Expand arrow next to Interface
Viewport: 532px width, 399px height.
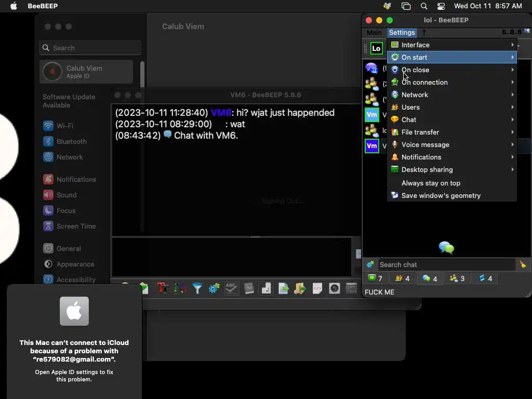click(512, 45)
